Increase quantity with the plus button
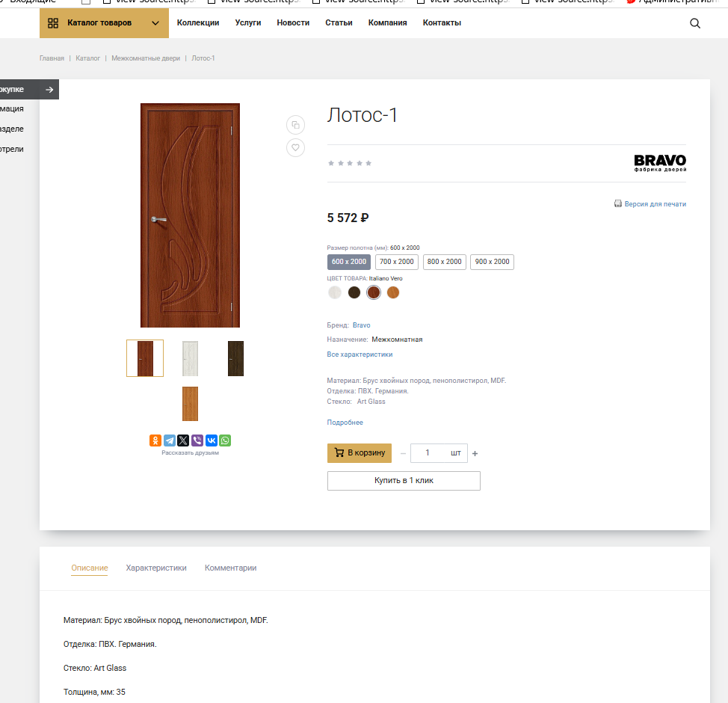The width and height of the screenshot is (728, 703). pos(475,453)
